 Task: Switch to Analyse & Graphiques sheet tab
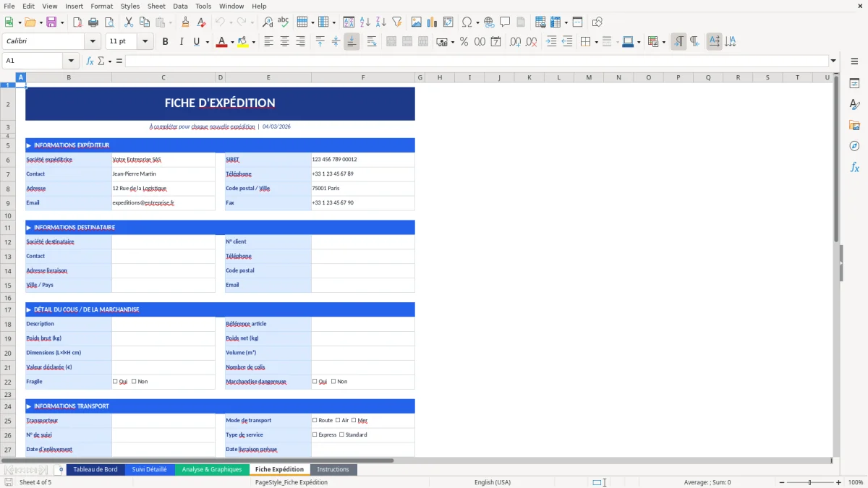point(212,469)
